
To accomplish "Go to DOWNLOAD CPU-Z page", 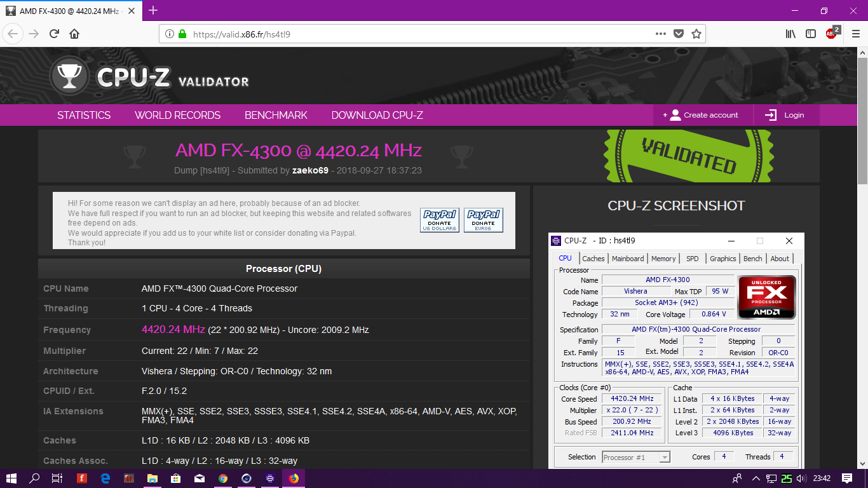I will coord(377,115).
